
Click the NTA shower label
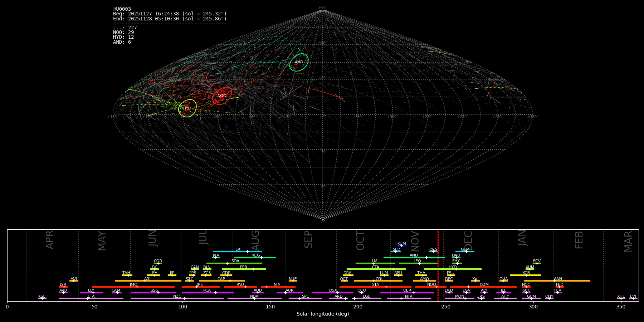(409, 297)
